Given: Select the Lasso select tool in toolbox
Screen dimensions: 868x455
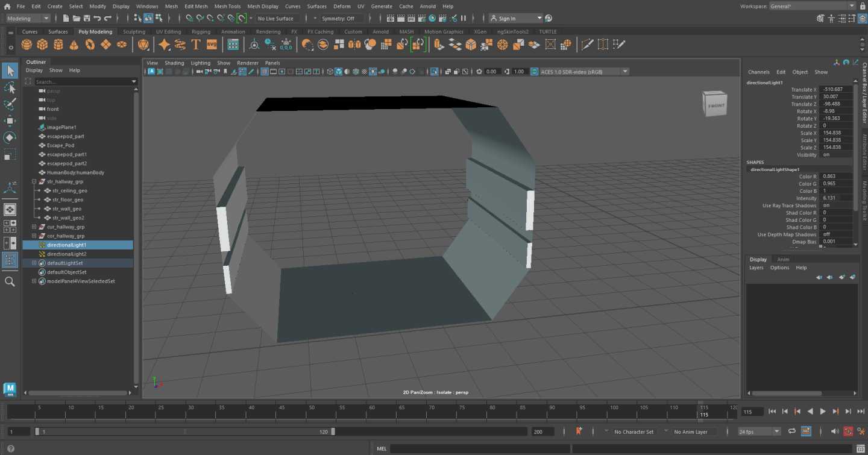Looking at the screenshot, I should coord(10,88).
